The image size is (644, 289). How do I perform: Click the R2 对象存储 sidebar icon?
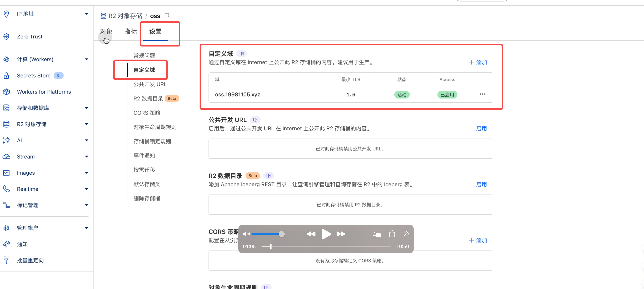[x=7, y=124]
